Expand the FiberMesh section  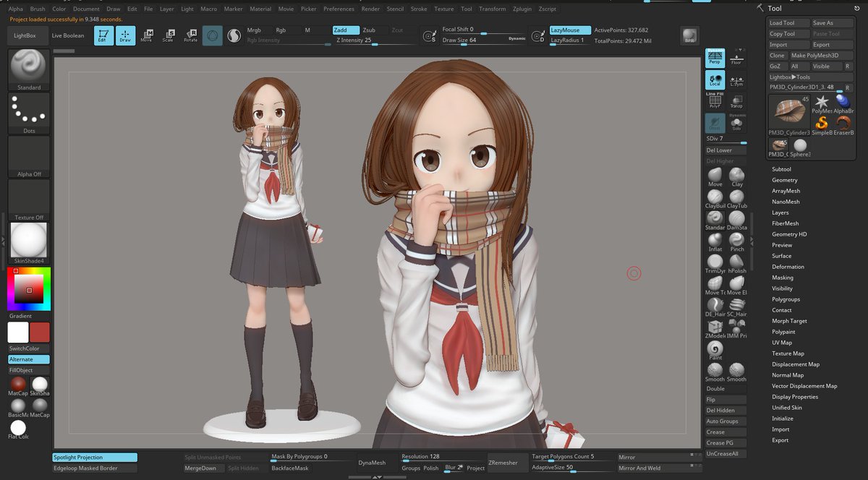click(785, 223)
